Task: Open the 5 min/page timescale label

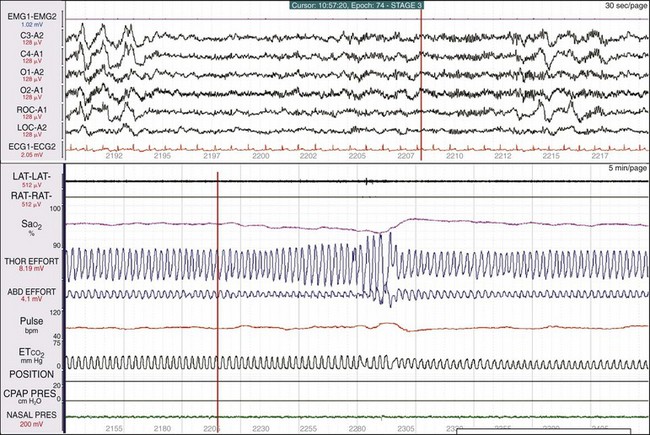Action: click(626, 169)
